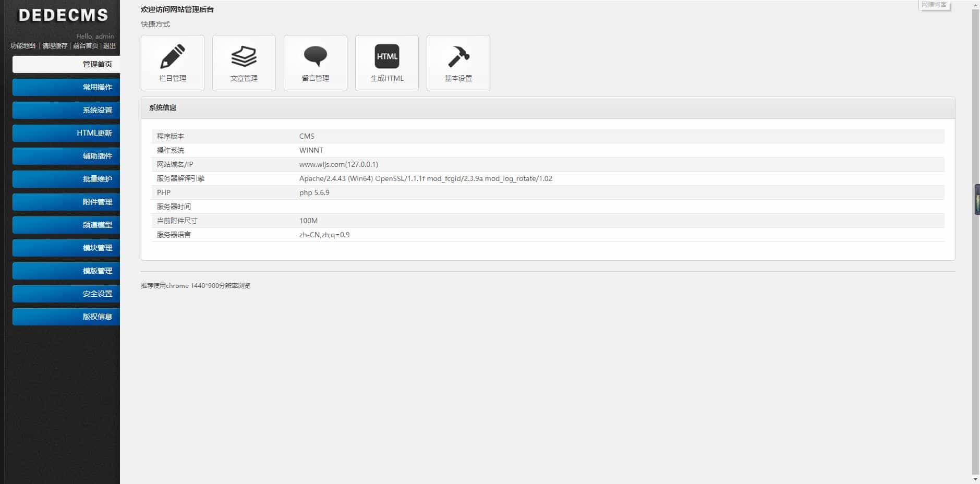Select the php 5.6.9 value
This screenshot has width=980, height=484.
point(314,192)
